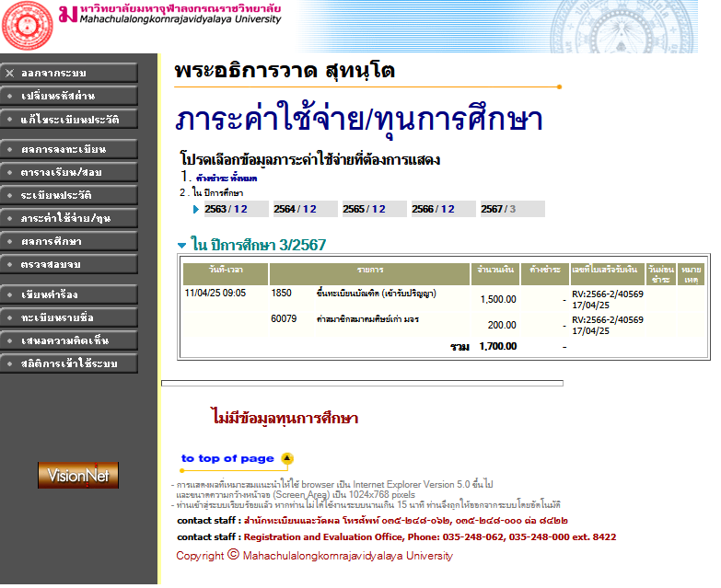The width and height of the screenshot is (721, 588).
Task: Select the เปลี่ยนรหัสผ่าน menu item
Action: pyautogui.click(x=69, y=96)
